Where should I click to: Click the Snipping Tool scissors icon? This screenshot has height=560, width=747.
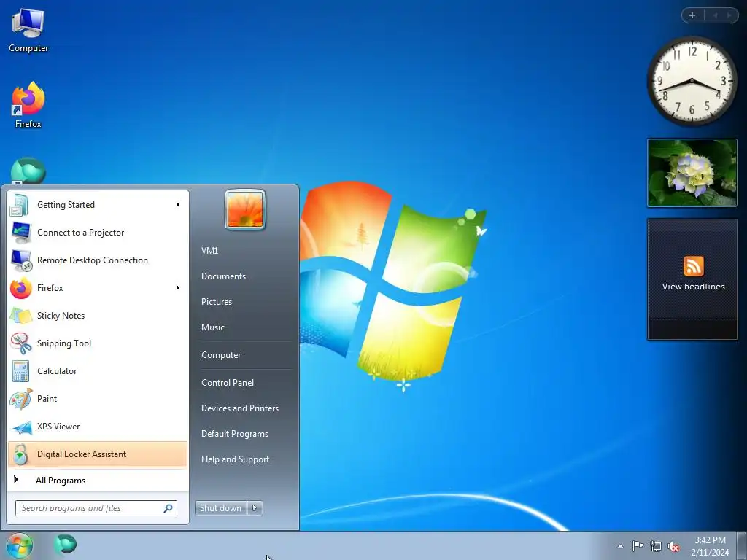point(20,343)
